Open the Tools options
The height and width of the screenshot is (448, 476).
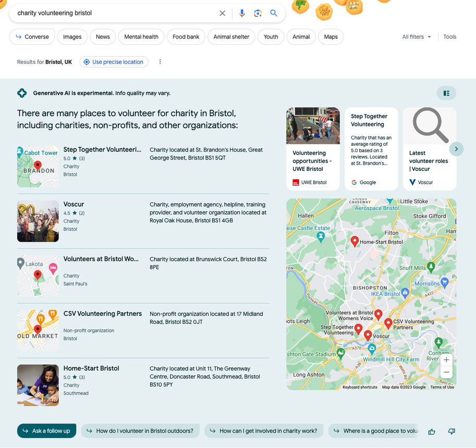(x=449, y=37)
